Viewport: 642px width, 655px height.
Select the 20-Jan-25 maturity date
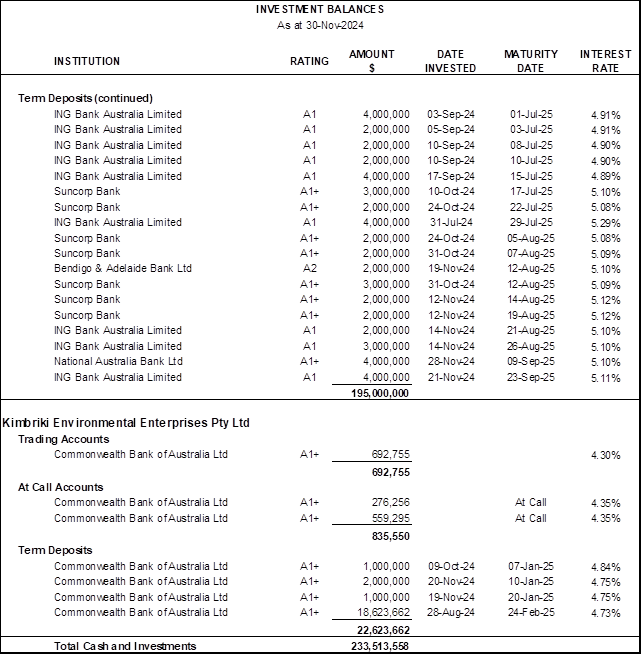pos(531,597)
